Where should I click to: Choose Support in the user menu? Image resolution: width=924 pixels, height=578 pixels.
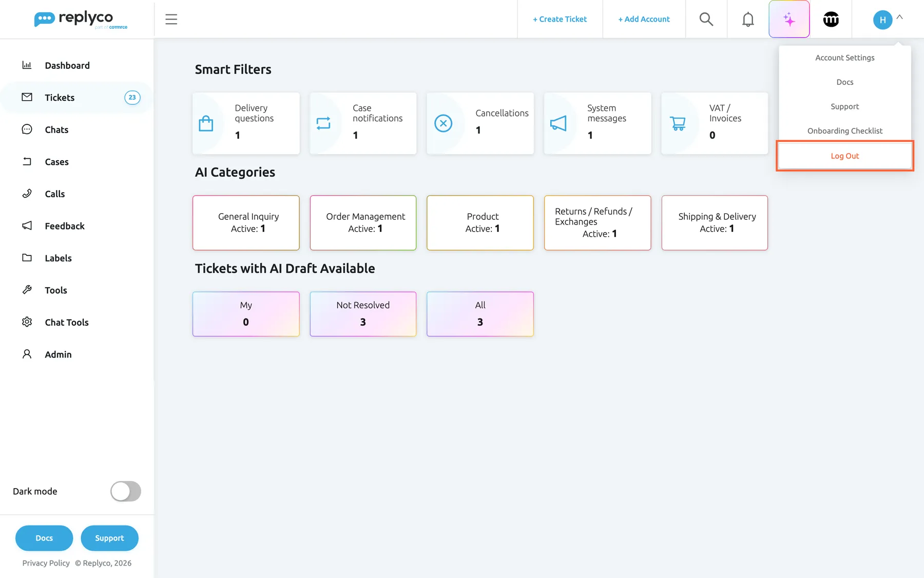click(845, 106)
